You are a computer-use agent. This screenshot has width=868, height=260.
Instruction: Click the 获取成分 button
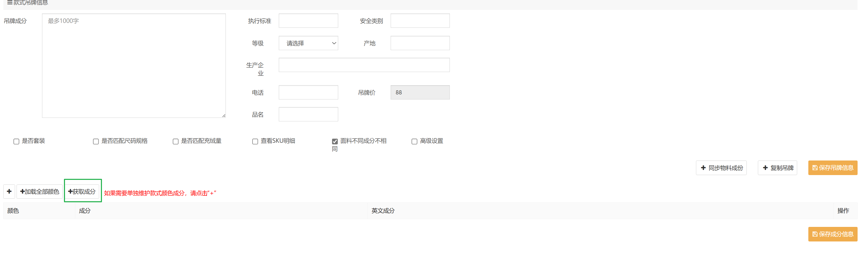coord(82,191)
